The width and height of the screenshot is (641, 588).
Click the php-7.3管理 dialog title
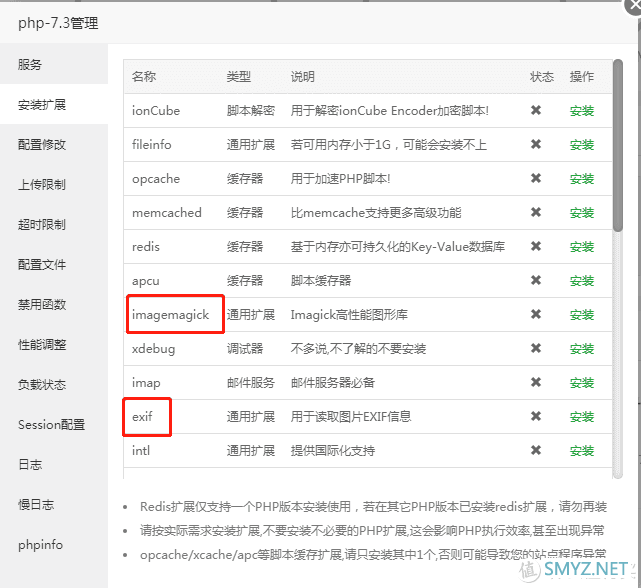(58, 23)
